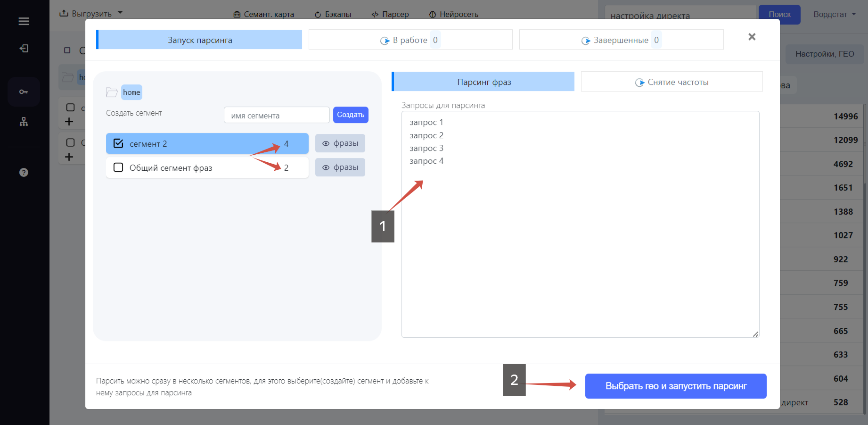
Task: Open the help question mark icon
Action: pyautogui.click(x=24, y=172)
